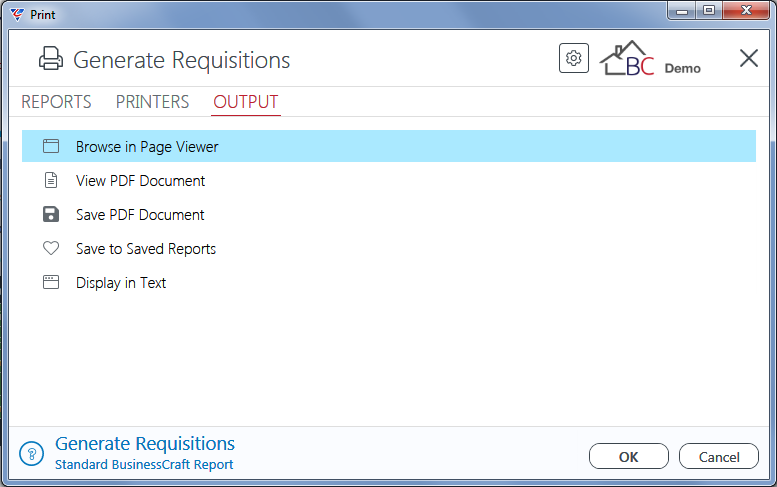Click the Cancel button
This screenshot has height=487, width=777.
click(719, 456)
